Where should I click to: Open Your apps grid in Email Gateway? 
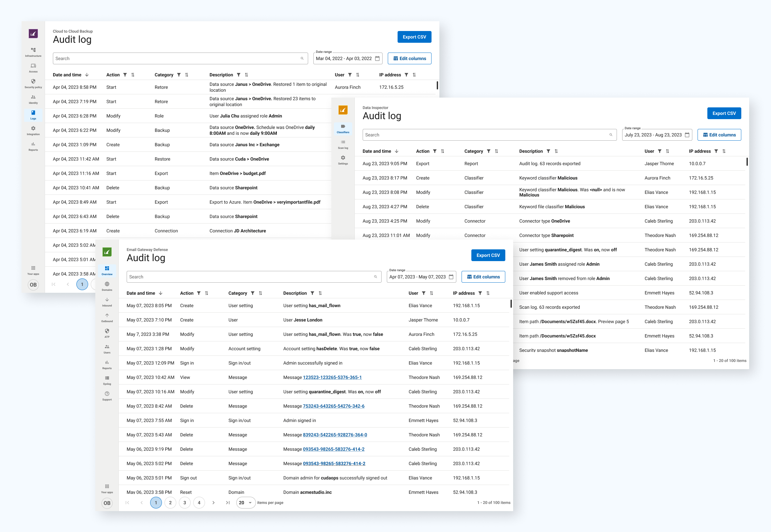(x=107, y=488)
